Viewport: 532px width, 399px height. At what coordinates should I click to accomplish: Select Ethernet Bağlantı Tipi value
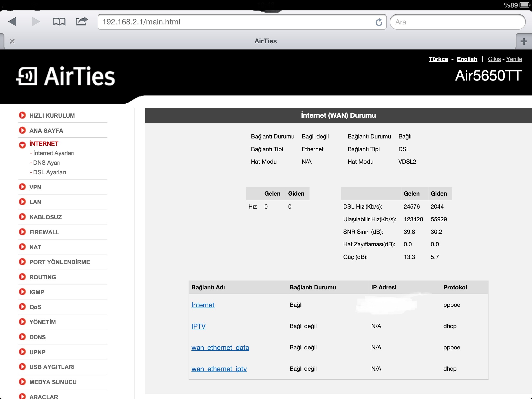pyautogui.click(x=312, y=149)
